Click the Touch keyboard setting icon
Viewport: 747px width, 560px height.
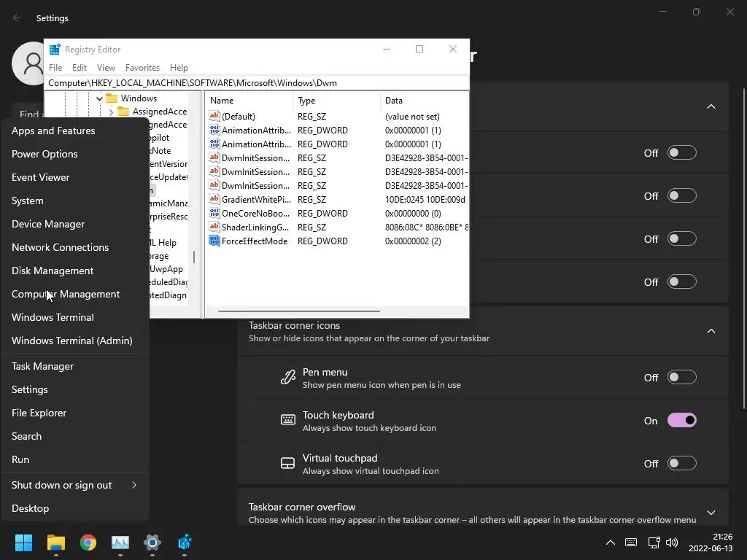(287, 420)
